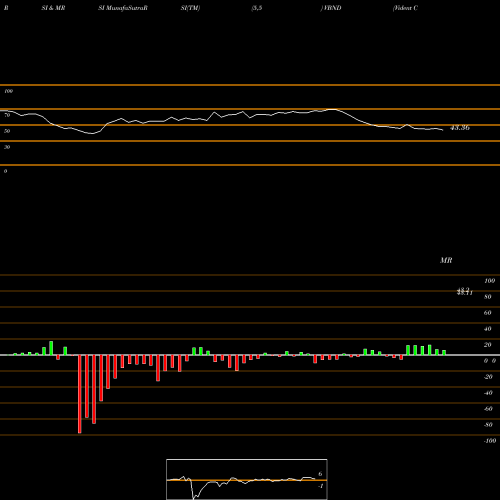Screen dimensions: 500x500
Task: Click the -80 label on MR histogram scale
Action: point(488,425)
